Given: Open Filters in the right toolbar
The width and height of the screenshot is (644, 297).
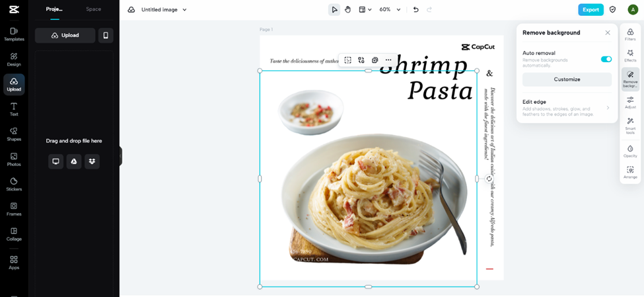Looking at the screenshot, I should tap(630, 34).
